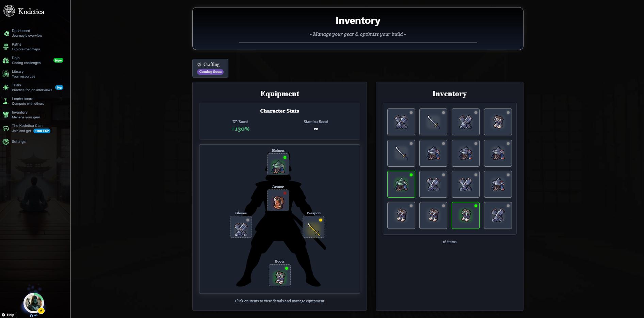View the Leaderboard page
644x318 pixels.
tap(28, 101)
